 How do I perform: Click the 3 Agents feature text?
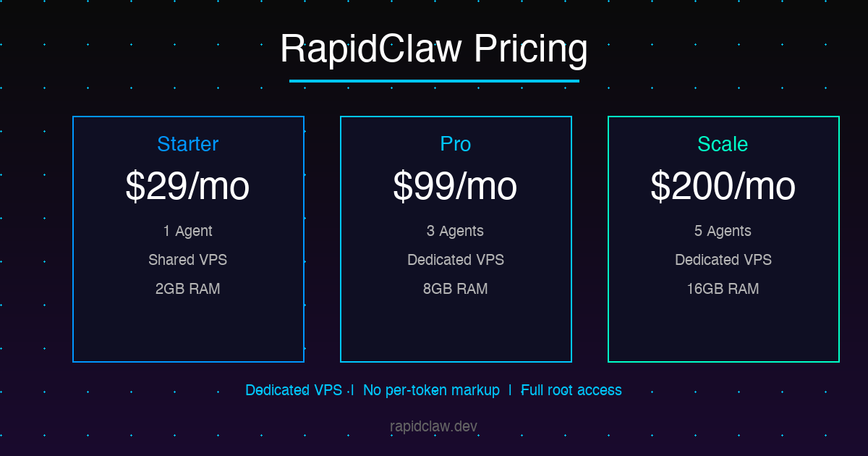(456, 231)
